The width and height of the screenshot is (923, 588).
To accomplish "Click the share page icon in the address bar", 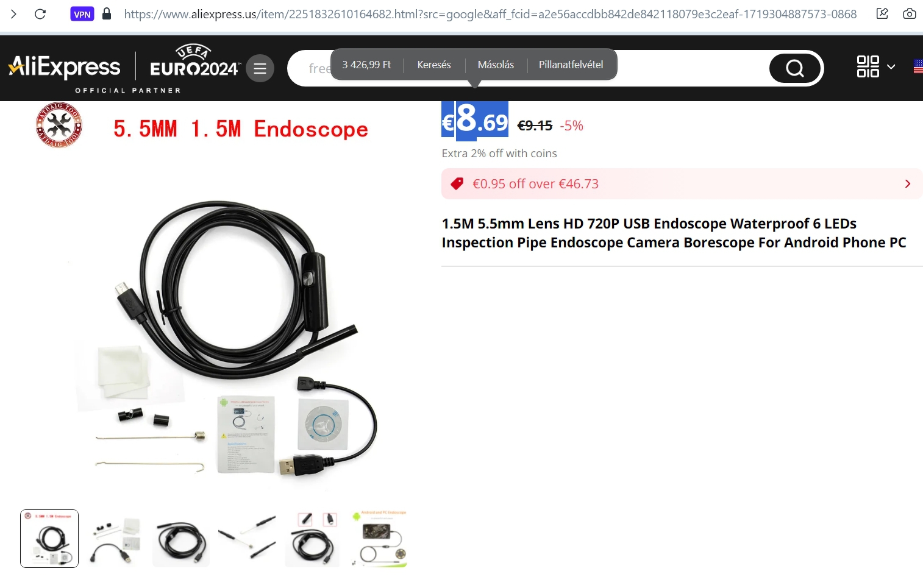I will pyautogui.click(x=882, y=13).
